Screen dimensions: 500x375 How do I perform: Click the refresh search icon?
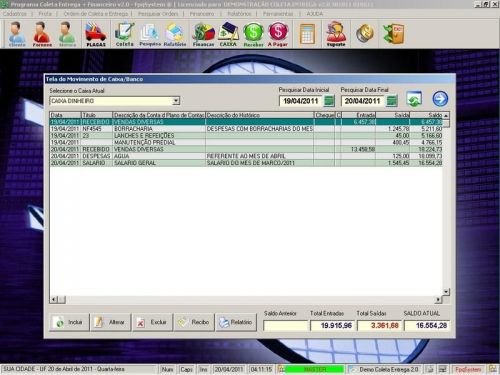[x=414, y=99]
